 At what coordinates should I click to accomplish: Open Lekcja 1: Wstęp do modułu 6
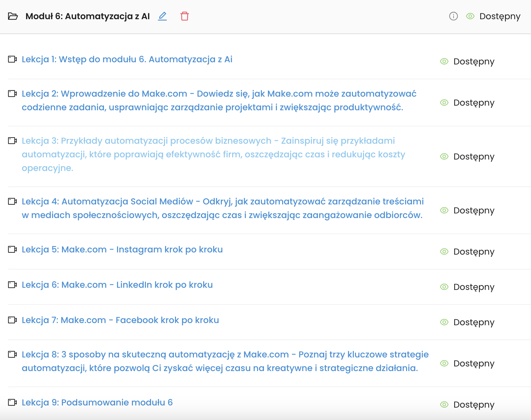(x=127, y=59)
